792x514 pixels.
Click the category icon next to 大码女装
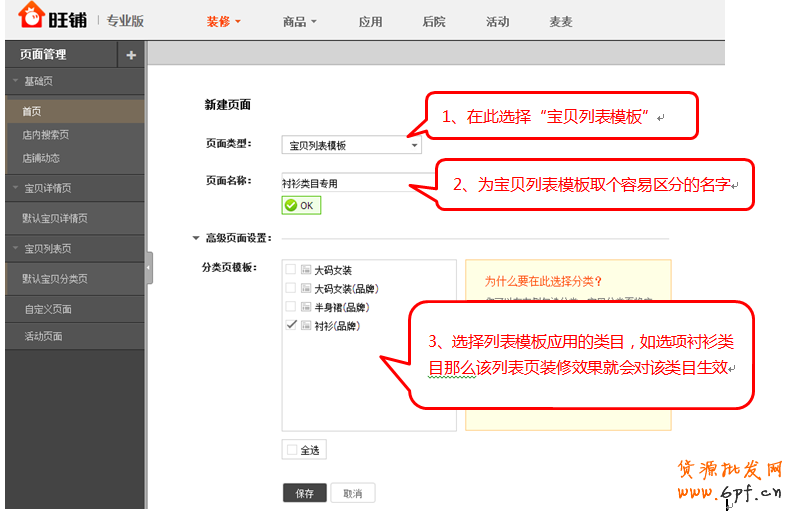306,270
